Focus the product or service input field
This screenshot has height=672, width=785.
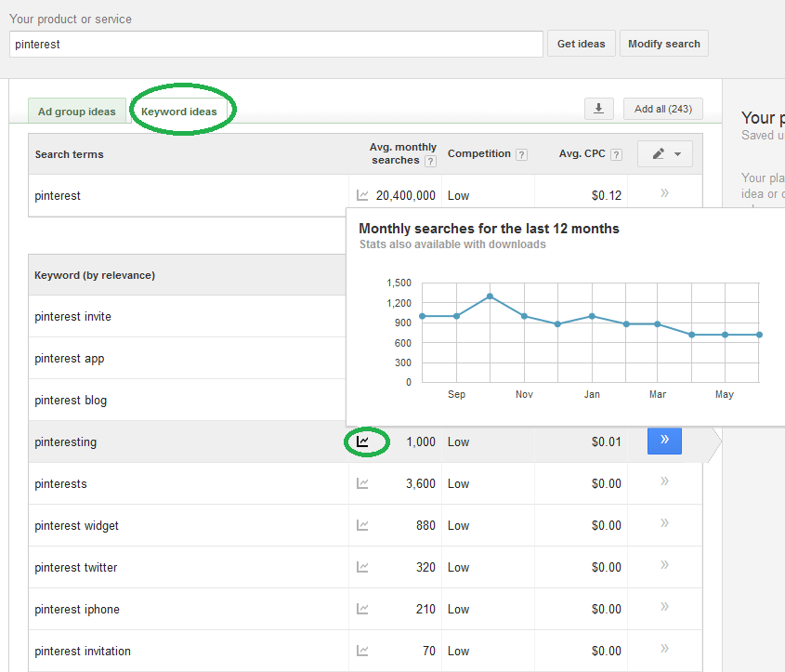(x=276, y=44)
